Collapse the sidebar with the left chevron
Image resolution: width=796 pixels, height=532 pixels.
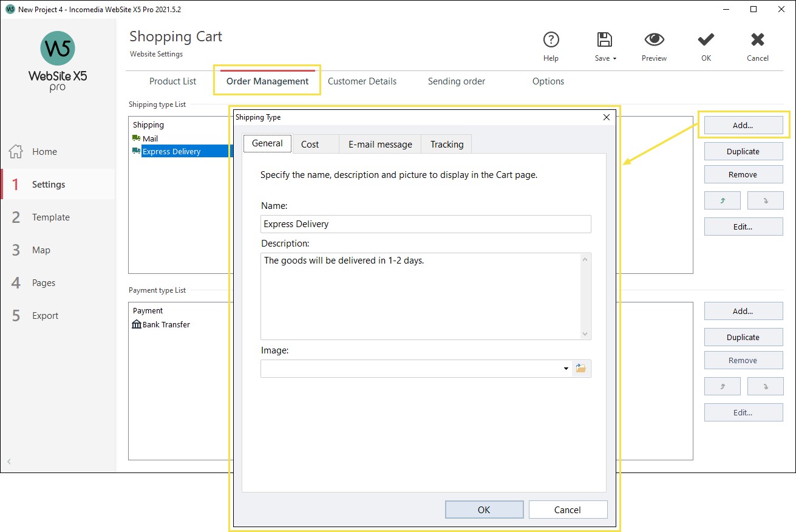click(x=9, y=462)
